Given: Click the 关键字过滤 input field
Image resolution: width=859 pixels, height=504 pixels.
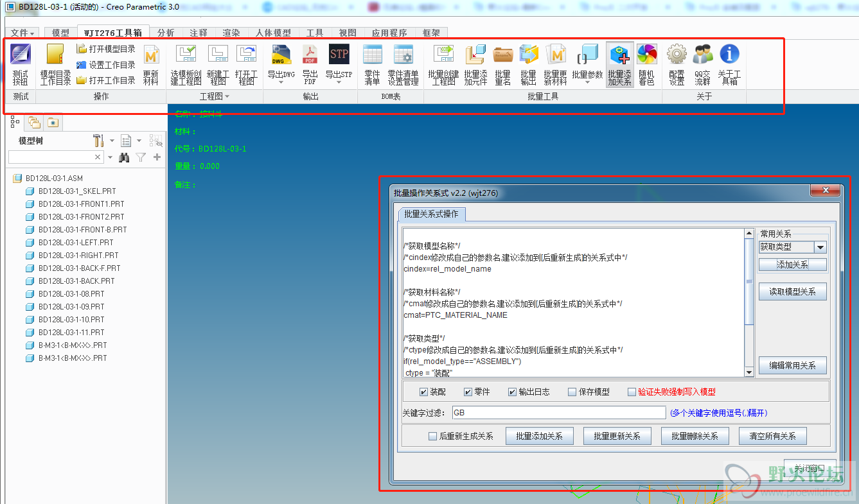Looking at the screenshot, I should (x=559, y=413).
